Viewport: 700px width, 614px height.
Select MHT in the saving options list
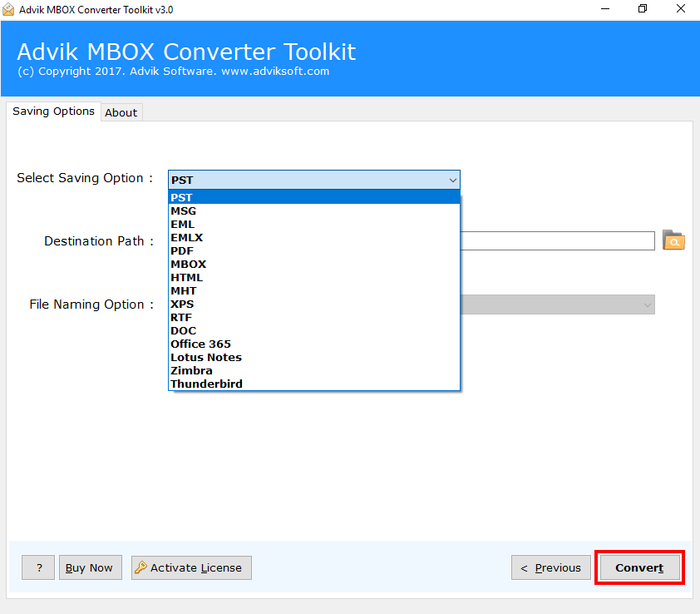coord(314,291)
